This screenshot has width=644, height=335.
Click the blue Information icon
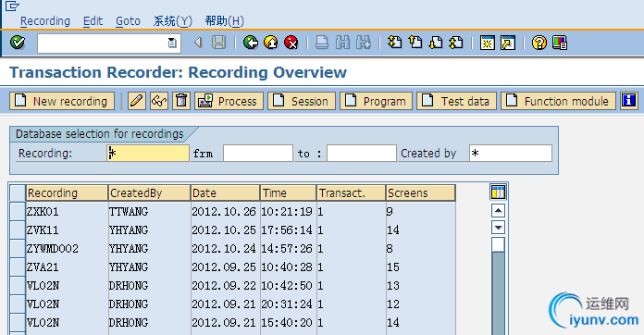coord(629,101)
